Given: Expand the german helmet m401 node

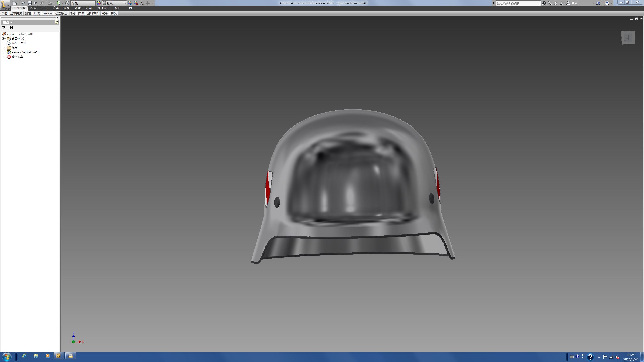Looking at the screenshot, I should pyautogui.click(x=3, y=52).
